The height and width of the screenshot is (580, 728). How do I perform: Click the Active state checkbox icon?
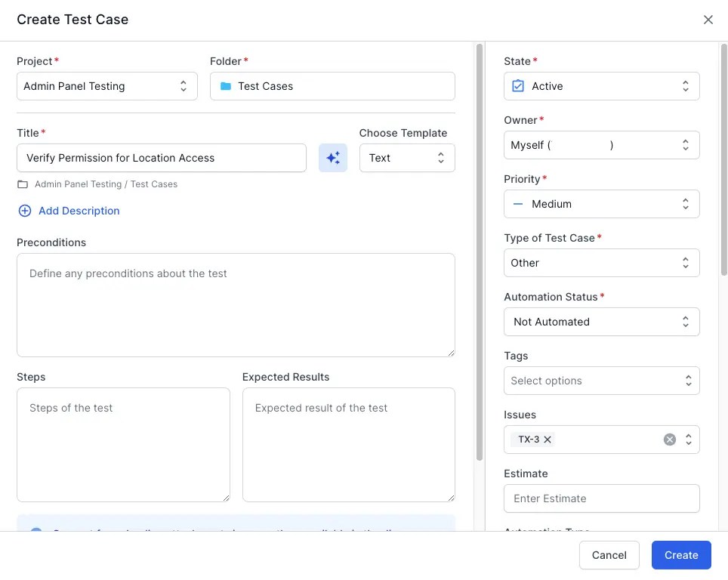click(517, 86)
